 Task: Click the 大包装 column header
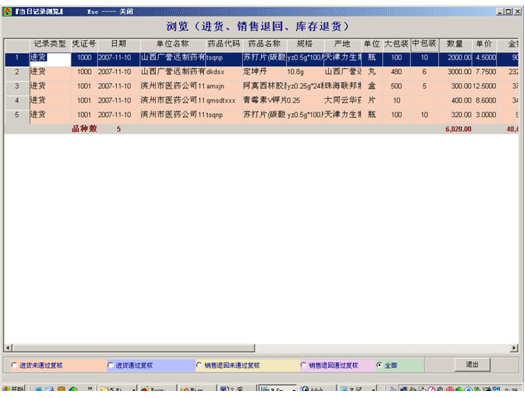(x=396, y=44)
